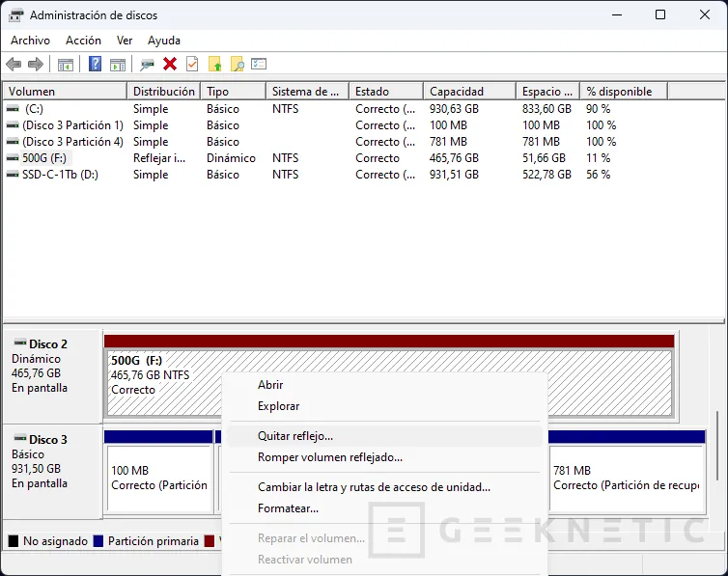Sort by the Espacio... column header
The height and width of the screenshot is (576, 728).
pos(547,92)
